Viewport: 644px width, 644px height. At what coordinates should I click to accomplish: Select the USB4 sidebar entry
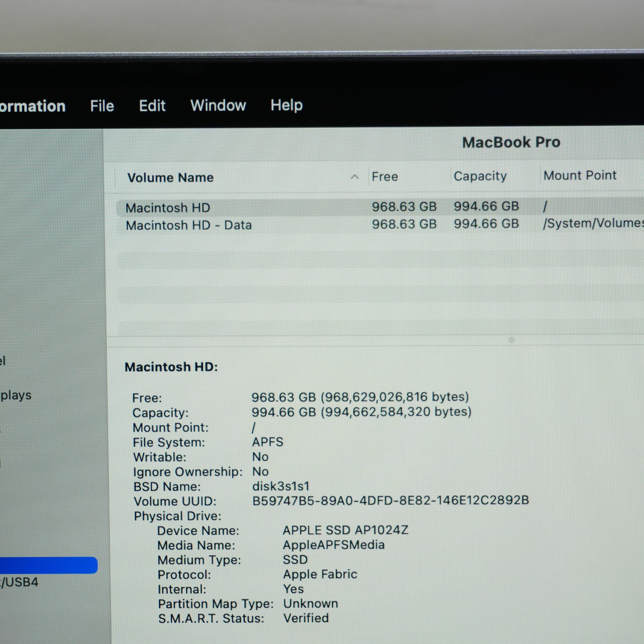pos(19,582)
